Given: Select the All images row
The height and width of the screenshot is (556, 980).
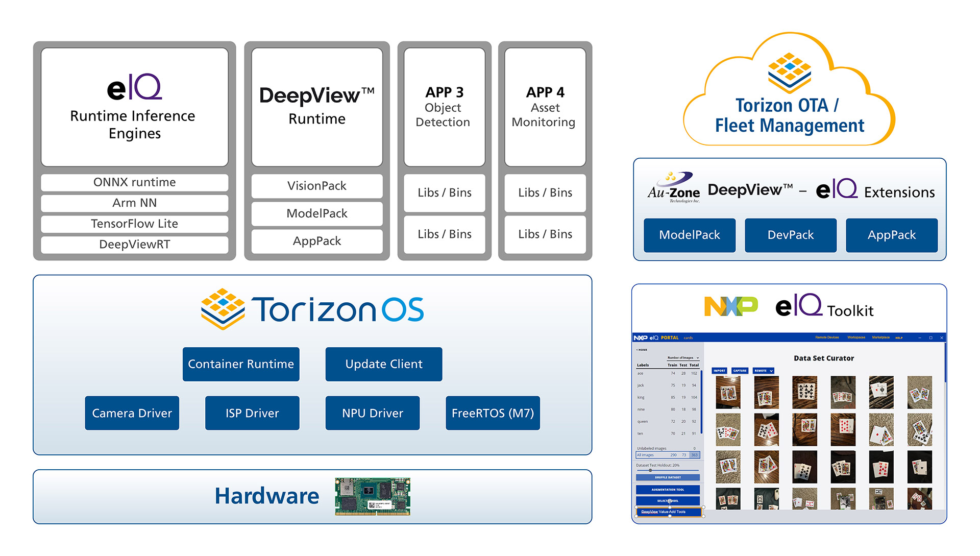Looking at the screenshot, I should coord(668,455).
